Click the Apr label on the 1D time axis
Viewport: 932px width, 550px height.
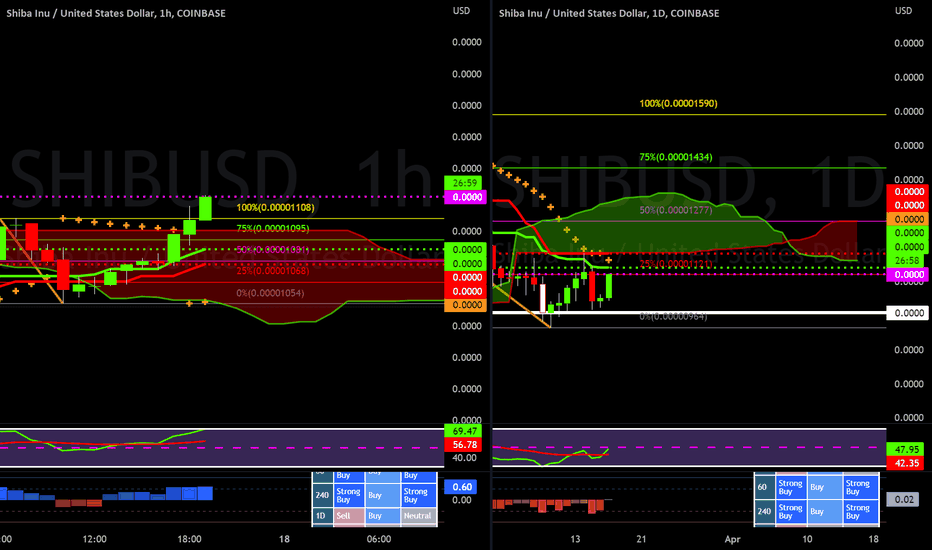point(732,539)
